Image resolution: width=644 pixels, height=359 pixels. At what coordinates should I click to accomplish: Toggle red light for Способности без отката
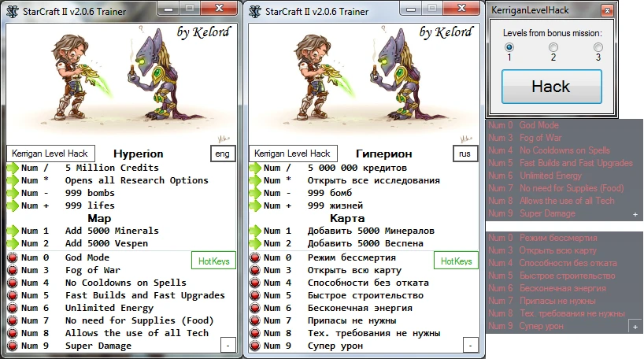[x=255, y=283]
